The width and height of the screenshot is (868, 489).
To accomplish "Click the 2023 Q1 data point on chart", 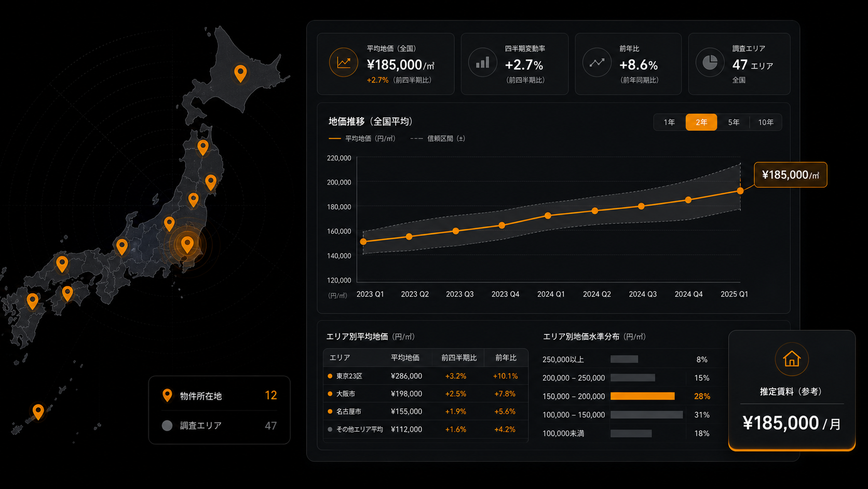I will click(363, 242).
